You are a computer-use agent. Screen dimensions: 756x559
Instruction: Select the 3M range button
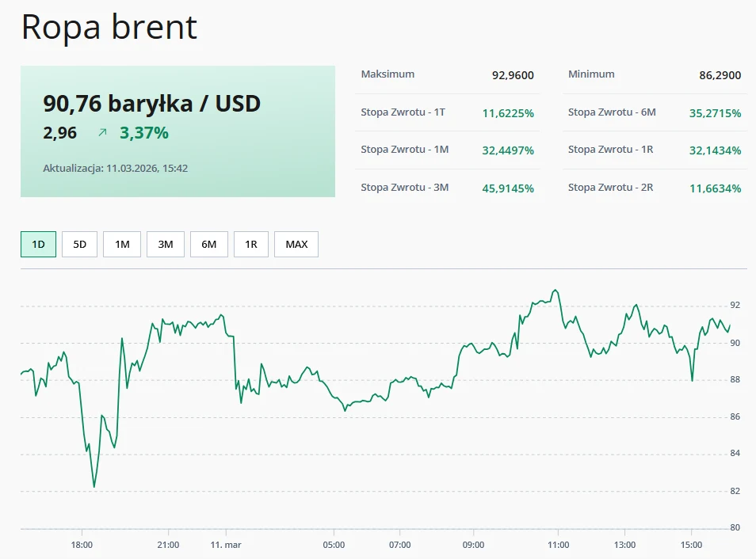165,244
